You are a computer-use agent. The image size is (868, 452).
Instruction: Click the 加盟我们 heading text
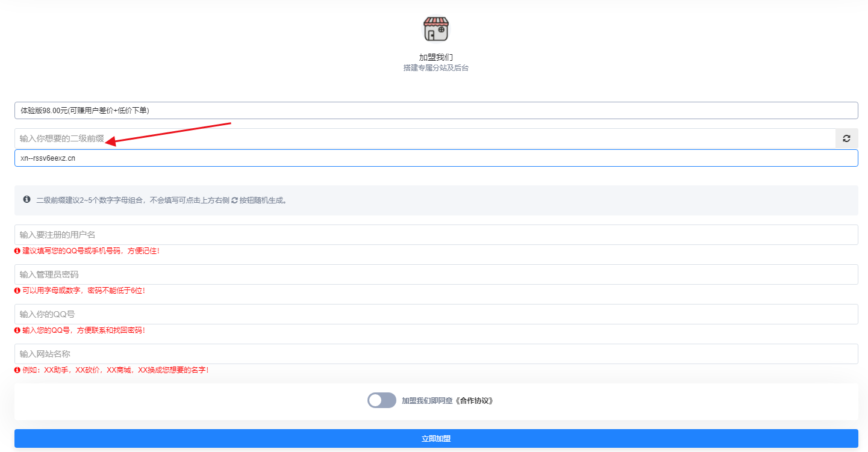(x=436, y=57)
